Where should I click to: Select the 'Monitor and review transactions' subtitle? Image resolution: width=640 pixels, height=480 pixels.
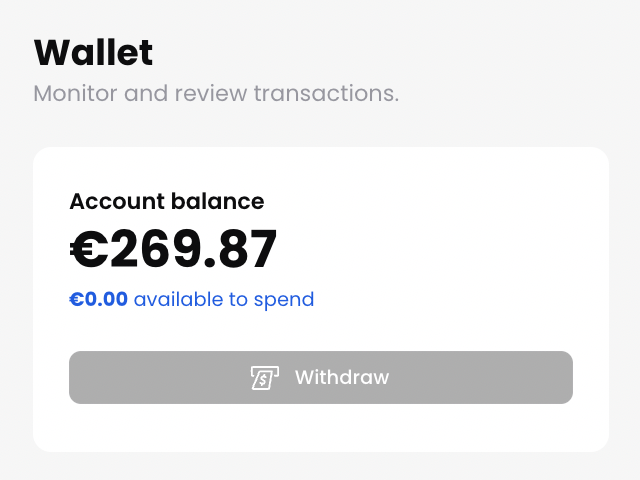216,94
